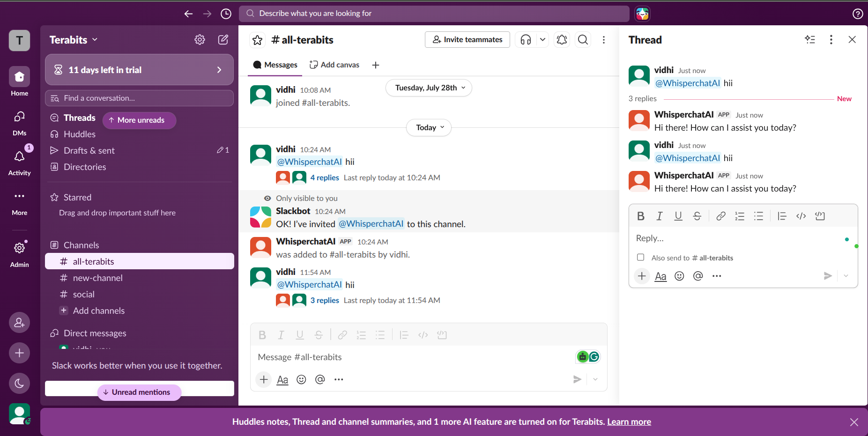The height and width of the screenshot is (436, 868).
Task: Focus the top search bar
Action: point(434,14)
